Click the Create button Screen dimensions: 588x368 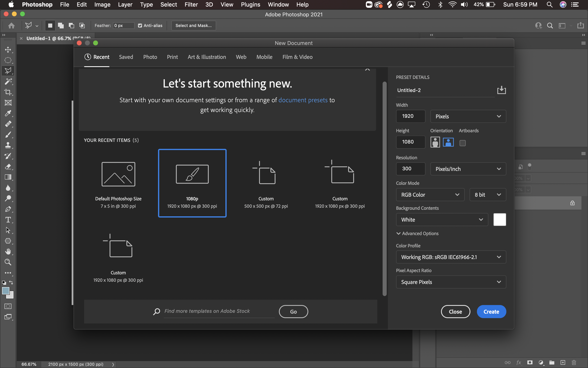tap(491, 312)
